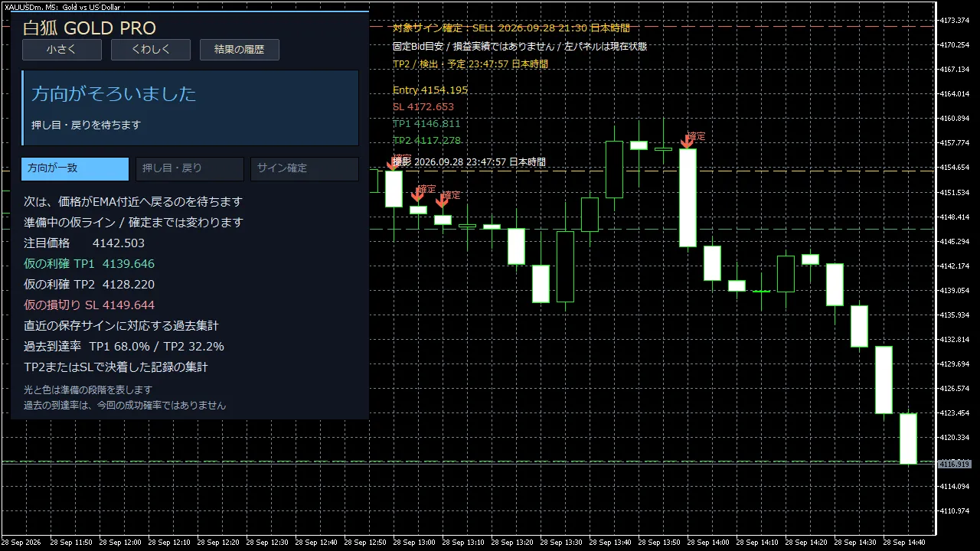Click the 仮の利確 TP2 4128.220 row

coord(89,285)
